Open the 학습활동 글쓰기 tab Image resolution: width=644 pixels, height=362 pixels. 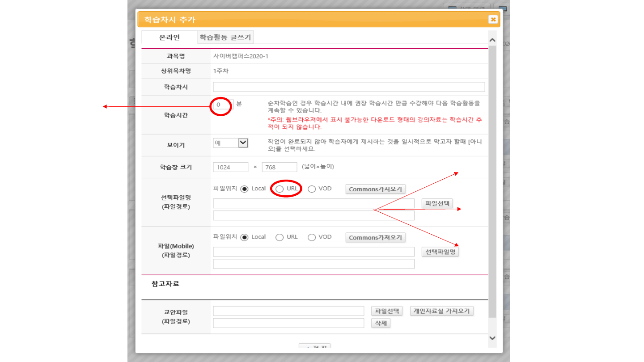pos(225,38)
